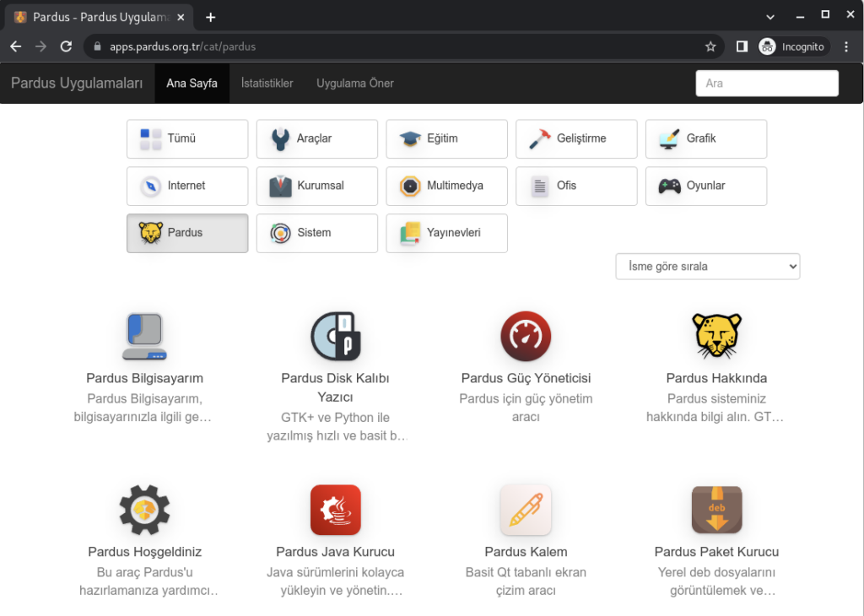This screenshot has width=864, height=616.
Task: Reload the page with the refresh icon
Action: [66, 47]
